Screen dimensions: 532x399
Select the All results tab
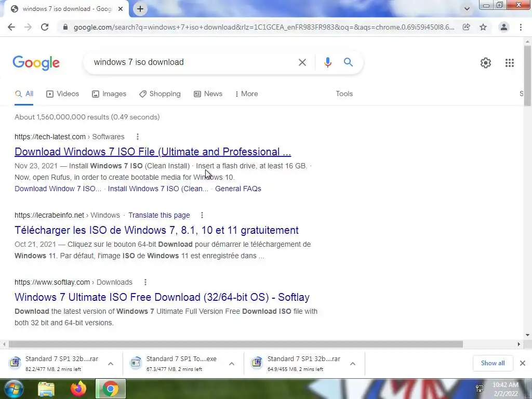[24, 94]
